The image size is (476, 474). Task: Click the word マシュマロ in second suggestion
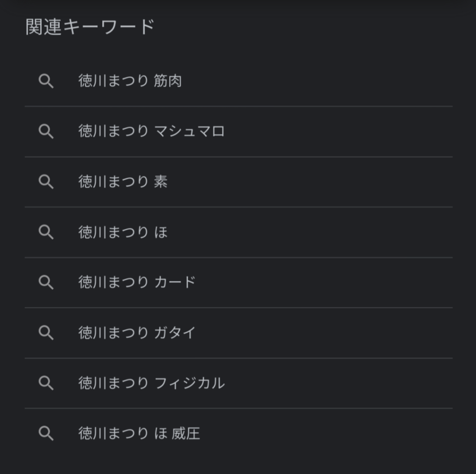pos(189,131)
